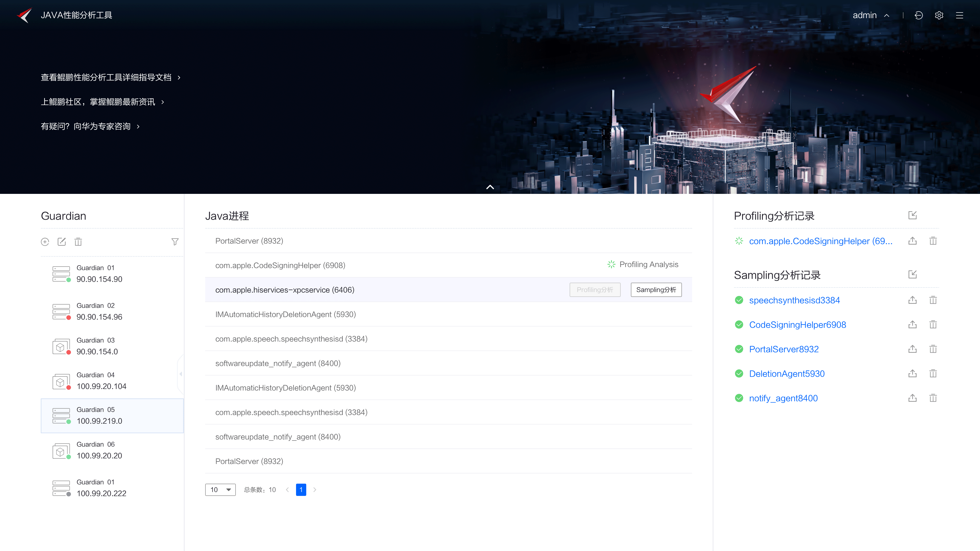
Task: Open the PortalServer8932 sampling record
Action: pyautogui.click(x=784, y=349)
